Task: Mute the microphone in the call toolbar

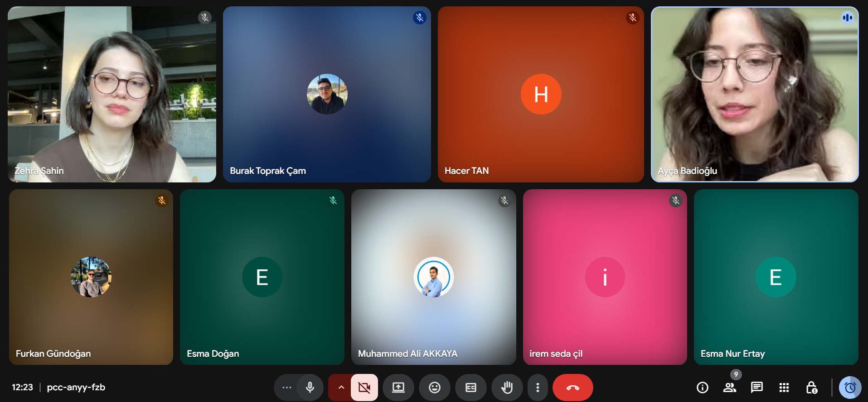Action: [310, 388]
